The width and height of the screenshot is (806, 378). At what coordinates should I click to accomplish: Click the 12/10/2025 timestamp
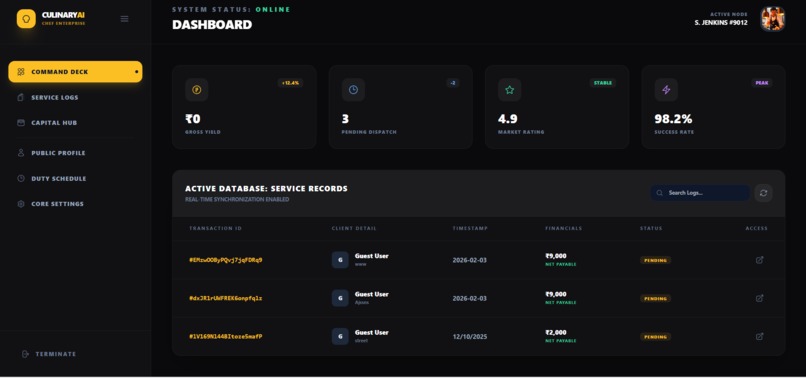tap(469, 337)
